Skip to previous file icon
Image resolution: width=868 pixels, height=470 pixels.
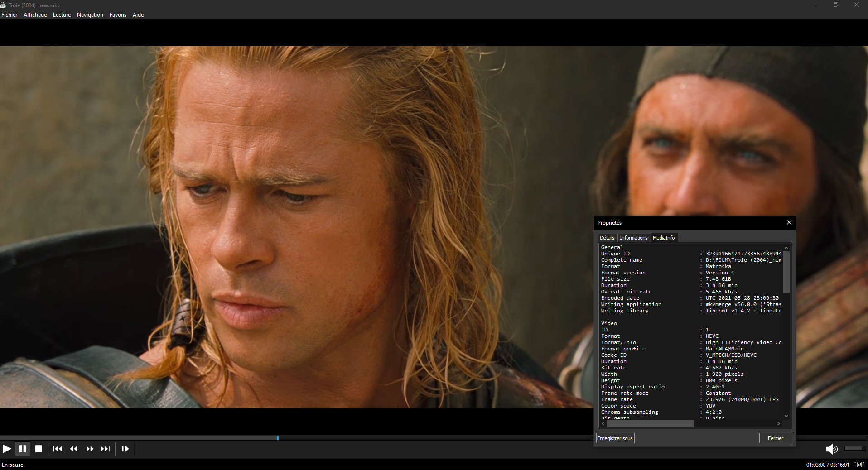(x=58, y=449)
